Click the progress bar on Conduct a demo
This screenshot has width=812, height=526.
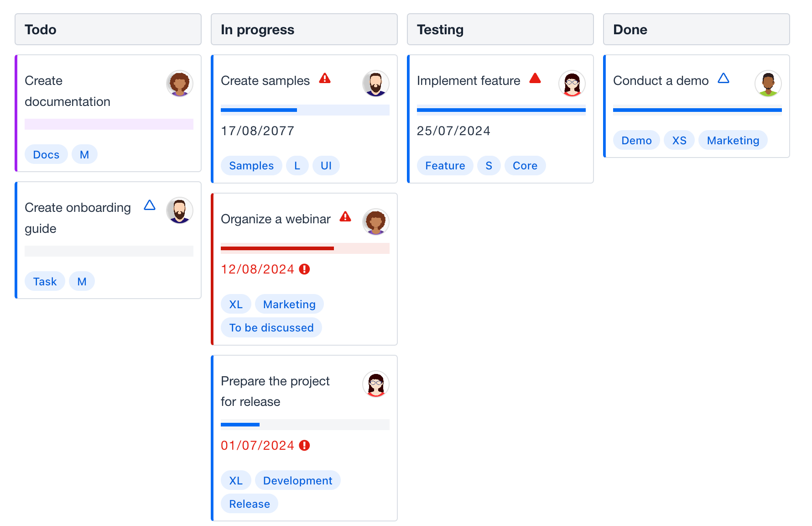[697, 110]
